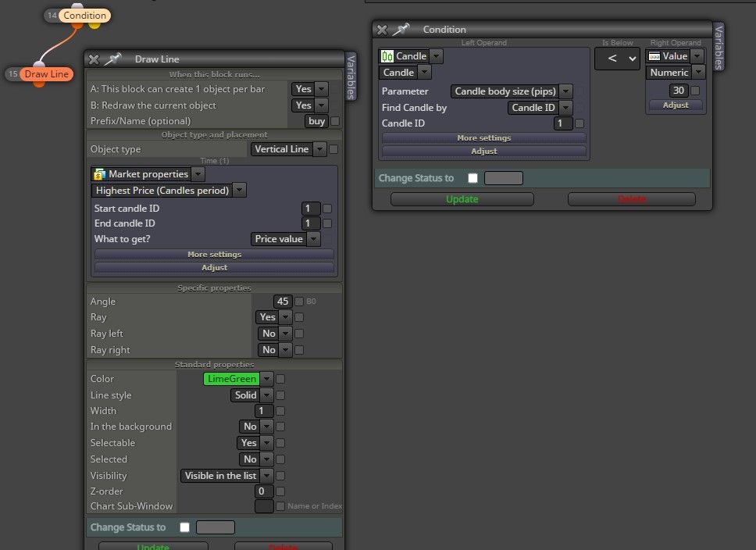Click the Candle chart icon in Left Operand
The image size is (756, 550).
(387, 56)
